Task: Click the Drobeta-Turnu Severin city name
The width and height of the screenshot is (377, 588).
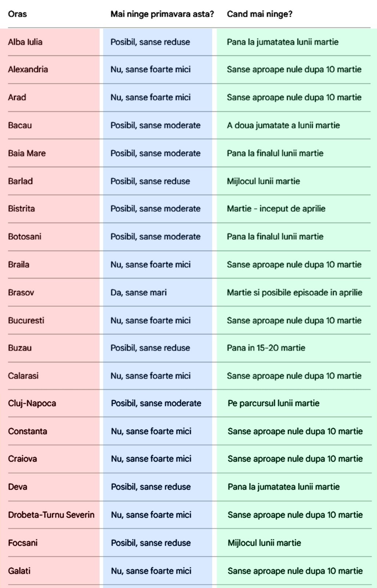Action: click(51, 514)
